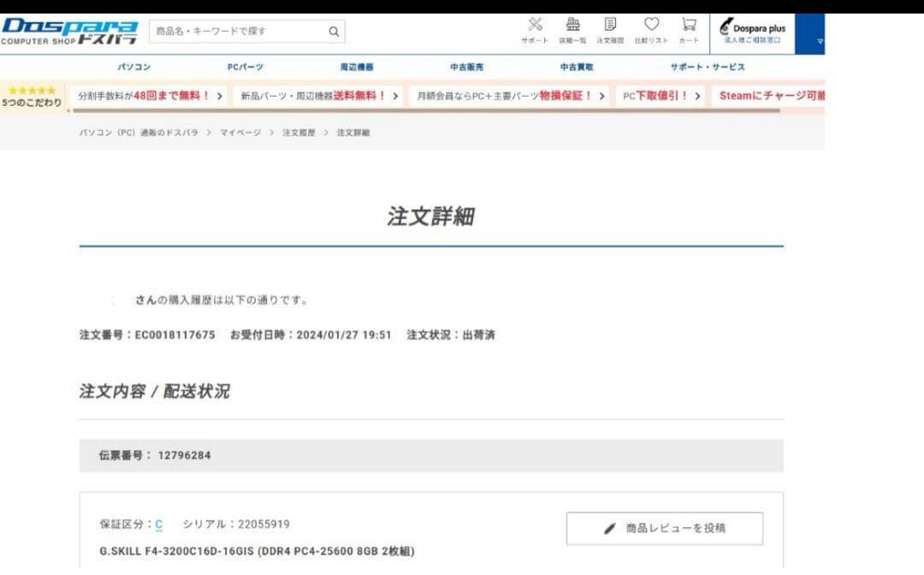This screenshot has width=924, height=575.
Task: Expand the 新品パーツ・周辺機器送料無料 banner
Action: 319,96
